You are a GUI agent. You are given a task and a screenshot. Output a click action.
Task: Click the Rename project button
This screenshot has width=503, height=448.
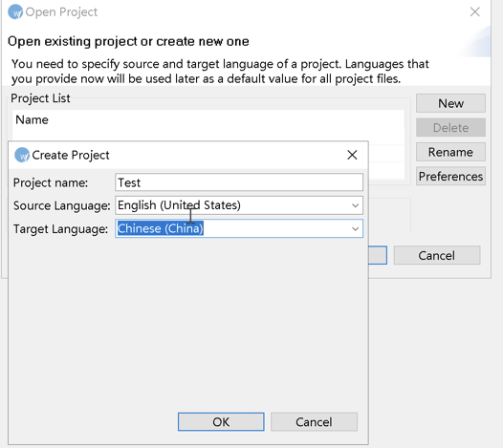(450, 152)
